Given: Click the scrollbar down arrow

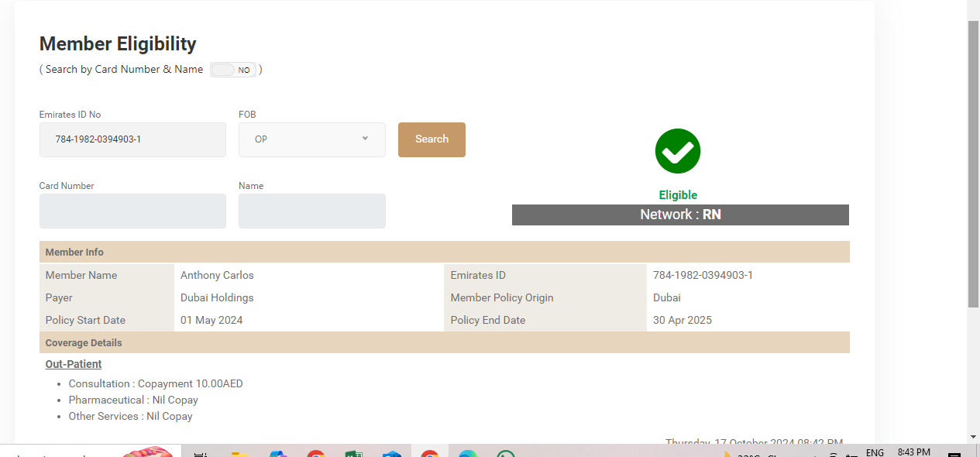Looking at the screenshot, I should tap(973, 437).
